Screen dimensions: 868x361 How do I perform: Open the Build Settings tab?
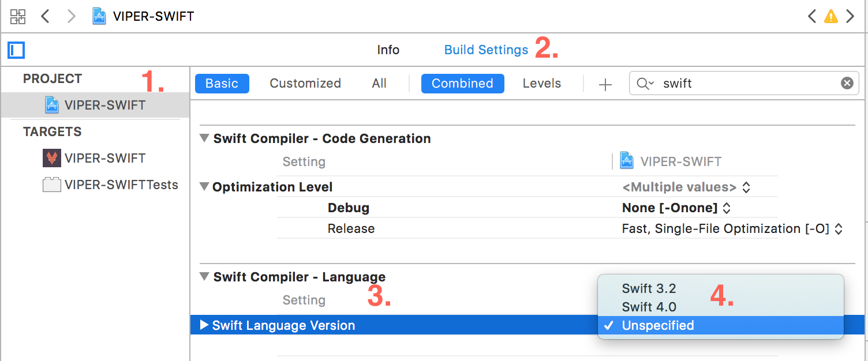[x=486, y=50]
